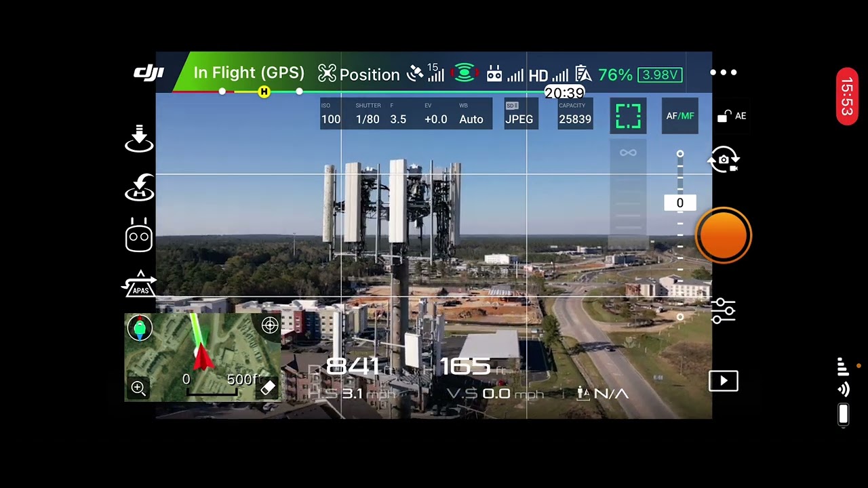868x488 pixels.
Task: Set manual focus slider to infinity
Action: click(628, 152)
